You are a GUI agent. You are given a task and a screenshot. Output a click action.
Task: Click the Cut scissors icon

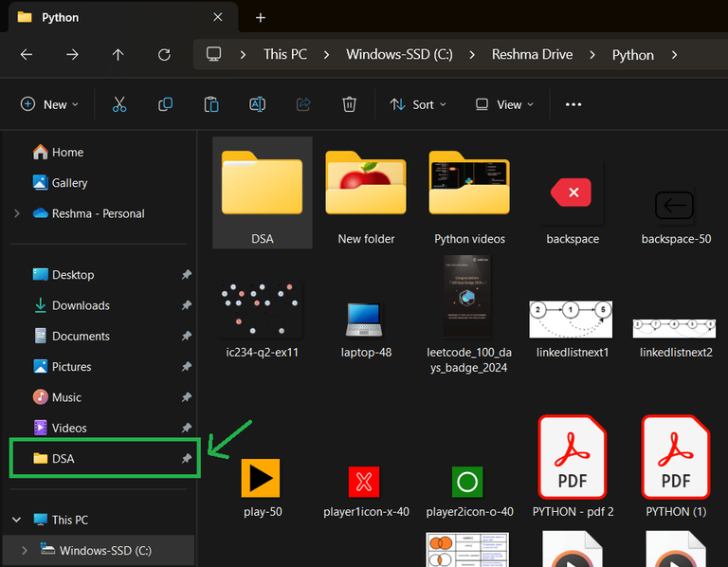click(x=119, y=104)
